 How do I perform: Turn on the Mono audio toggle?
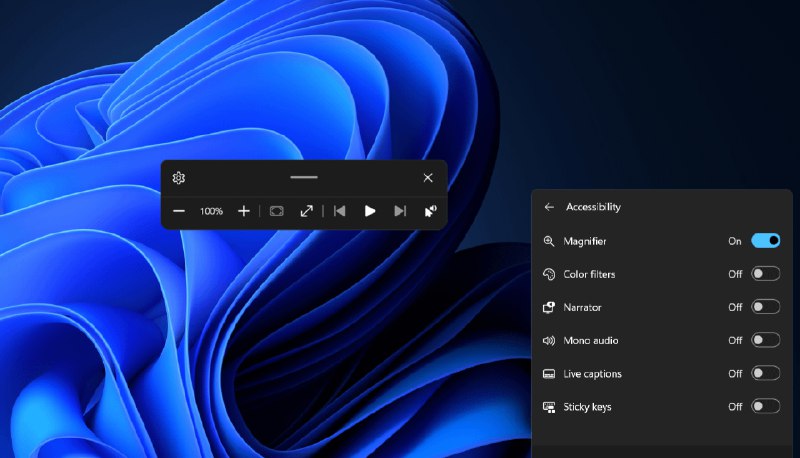(765, 340)
